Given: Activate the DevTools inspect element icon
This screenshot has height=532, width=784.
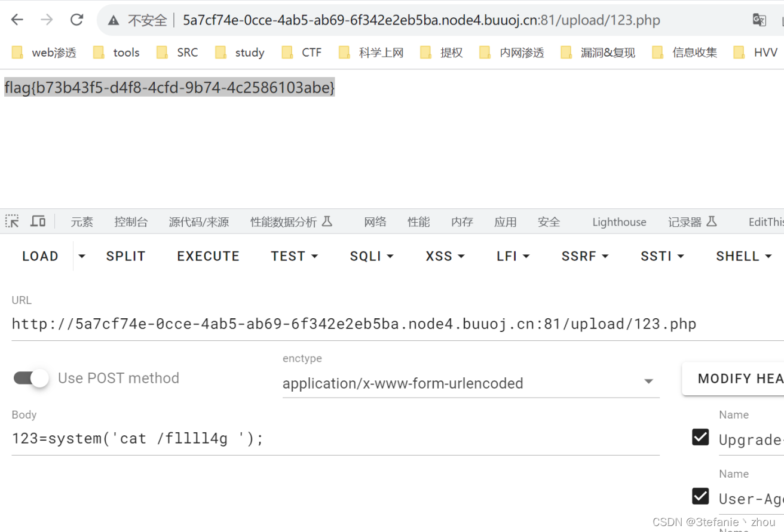Looking at the screenshot, I should point(12,222).
